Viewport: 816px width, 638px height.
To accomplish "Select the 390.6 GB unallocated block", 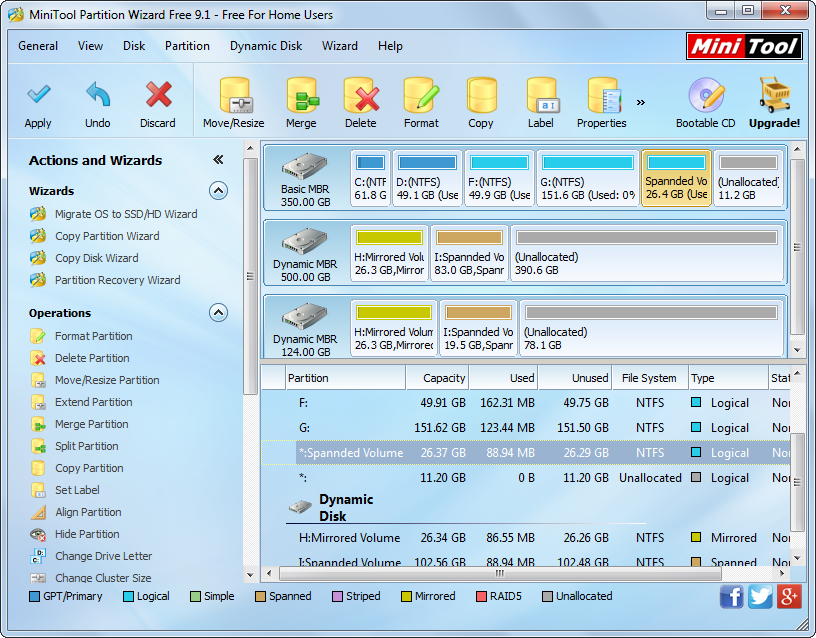I will pos(647,253).
